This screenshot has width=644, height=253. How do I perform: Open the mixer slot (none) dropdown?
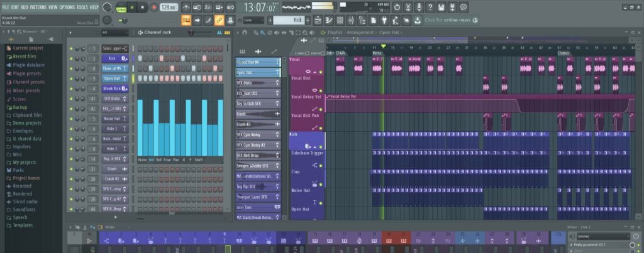pyautogui.click(x=603, y=236)
